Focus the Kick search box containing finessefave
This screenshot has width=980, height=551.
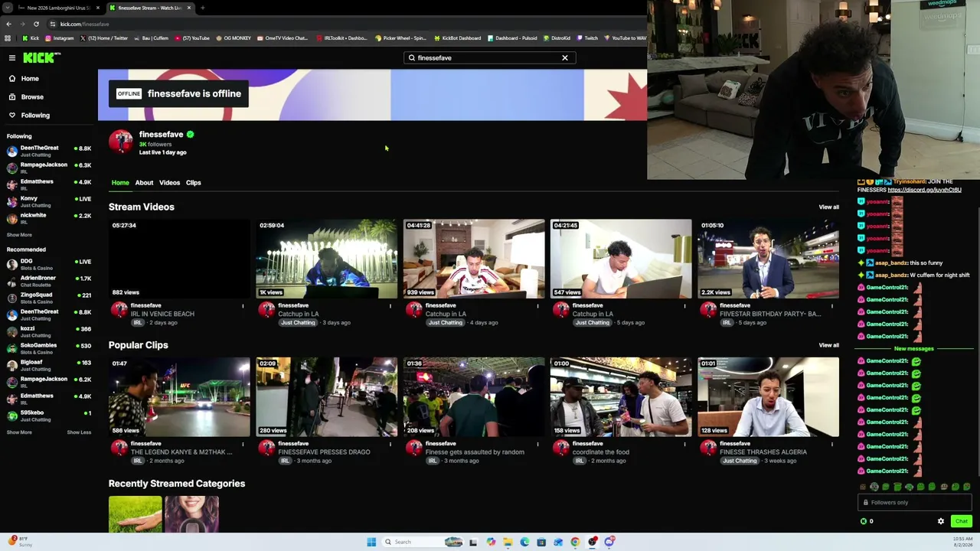488,58
